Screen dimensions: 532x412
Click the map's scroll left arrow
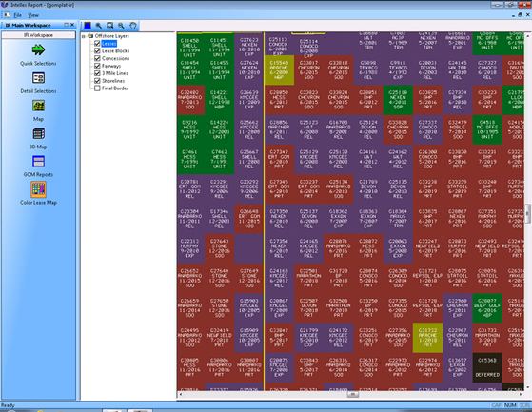(x=181, y=394)
